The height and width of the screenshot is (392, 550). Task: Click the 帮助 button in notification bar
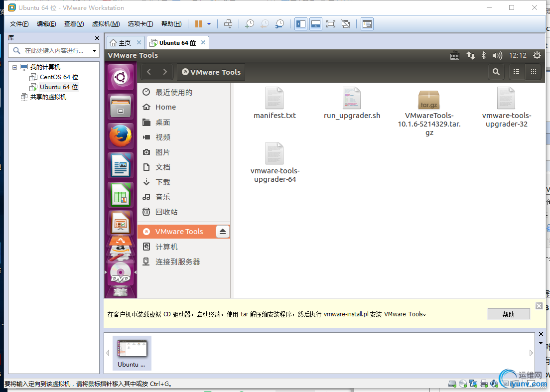click(509, 314)
